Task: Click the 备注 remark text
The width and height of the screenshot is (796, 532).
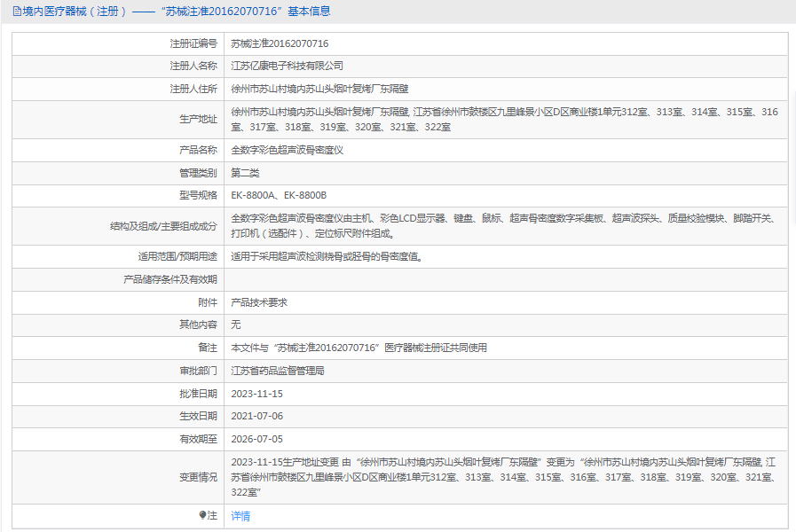Action: point(359,348)
